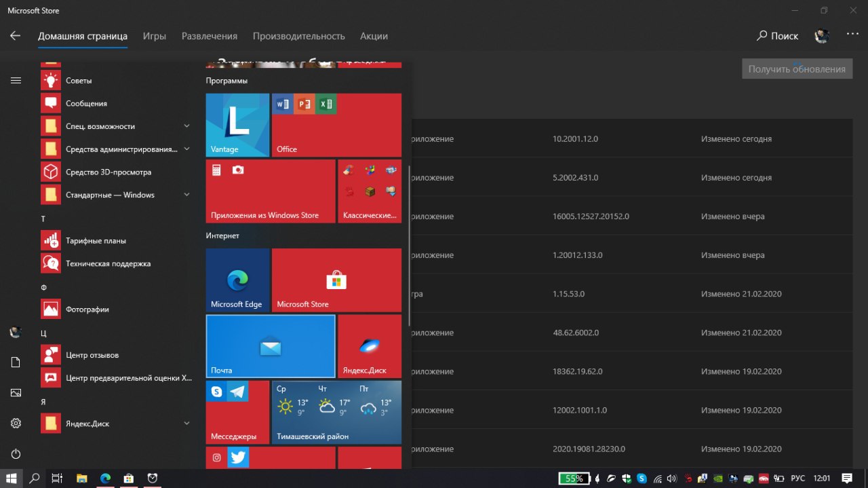
Task: Open the Почта mail tile
Action: tap(271, 346)
